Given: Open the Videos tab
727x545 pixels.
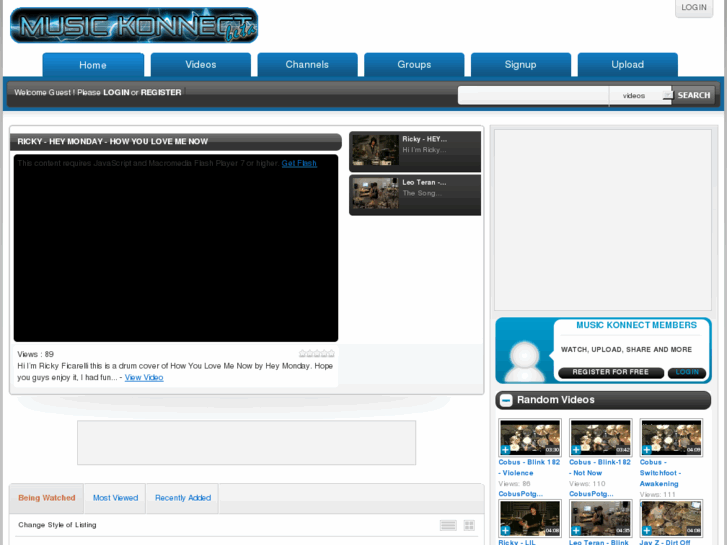Looking at the screenshot, I should point(201,65).
